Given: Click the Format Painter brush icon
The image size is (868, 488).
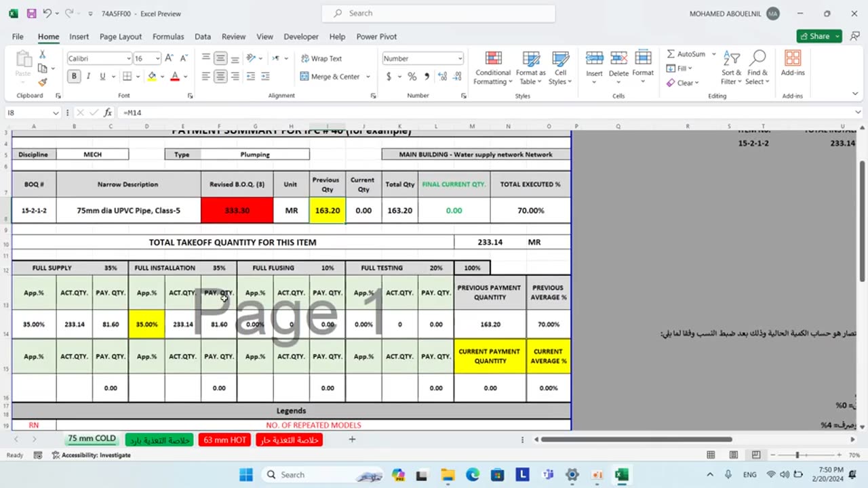Looking at the screenshot, I should pyautogui.click(x=42, y=82).
